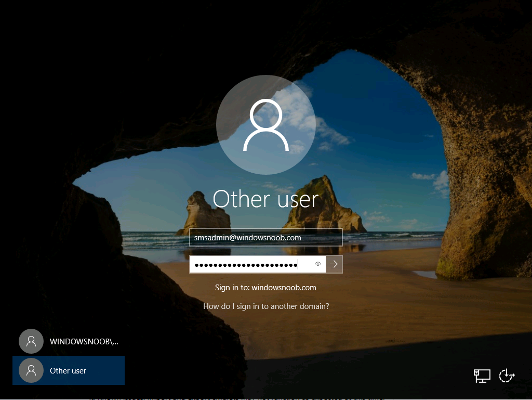Select the WINDOWSNOOB\... user account
The height and width of the screenshot is (400, 532).
click(x=69, y=341)
